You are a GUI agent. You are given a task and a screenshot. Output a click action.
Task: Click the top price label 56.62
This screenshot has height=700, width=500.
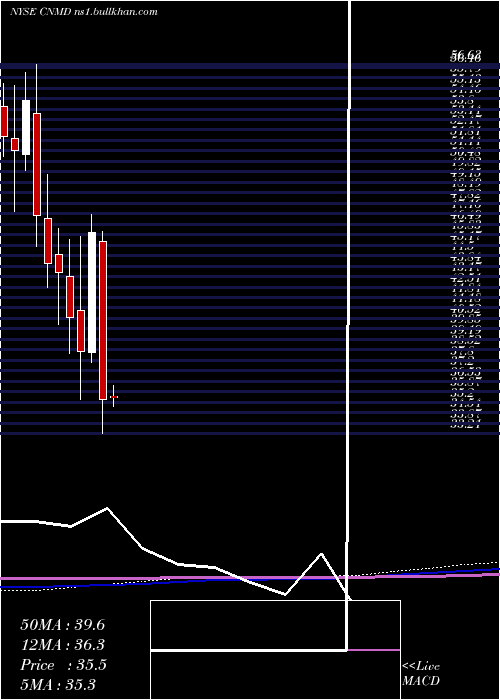[465, 56]
